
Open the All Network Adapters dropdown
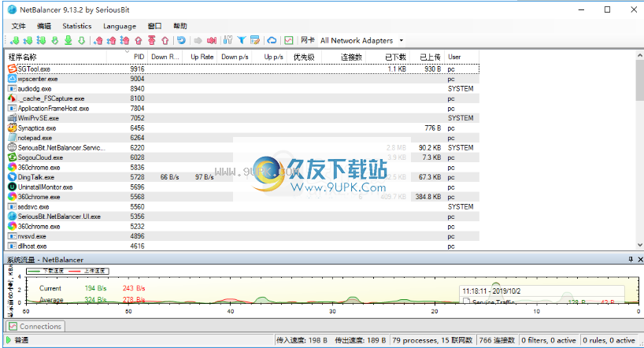[362, 40]
